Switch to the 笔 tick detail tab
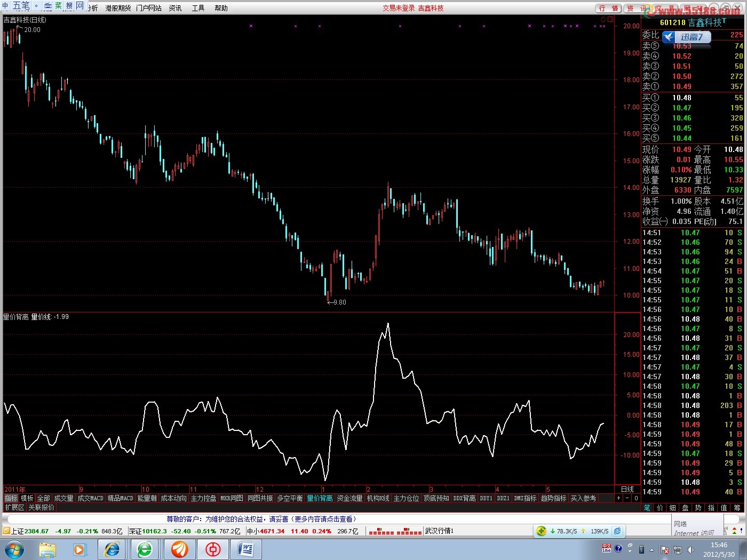 point(647,508)
